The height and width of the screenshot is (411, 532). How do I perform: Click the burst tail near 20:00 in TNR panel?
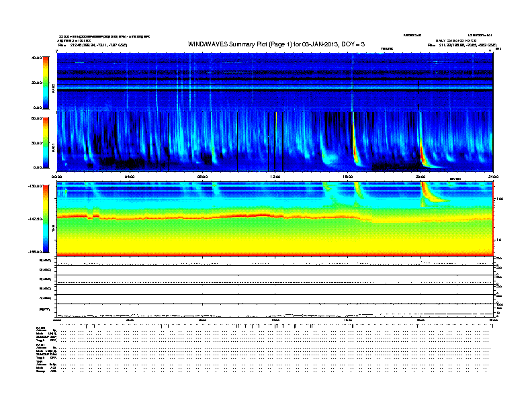coord(436,196)
